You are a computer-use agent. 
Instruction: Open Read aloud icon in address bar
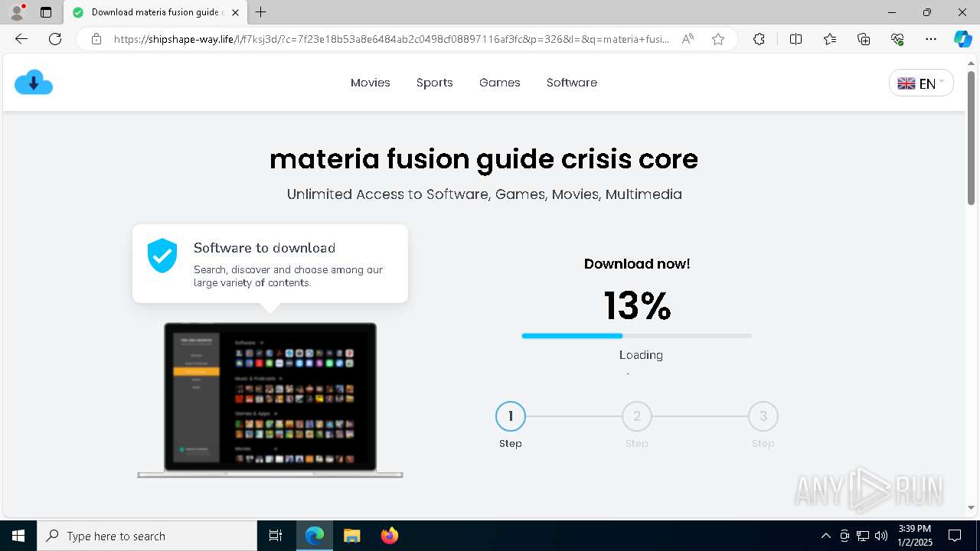(x=688, y=39)
